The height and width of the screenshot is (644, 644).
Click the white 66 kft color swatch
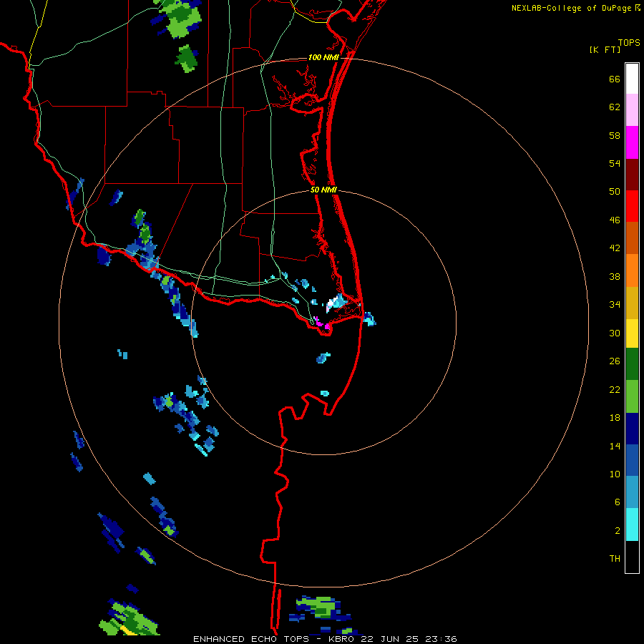(632, 79)
